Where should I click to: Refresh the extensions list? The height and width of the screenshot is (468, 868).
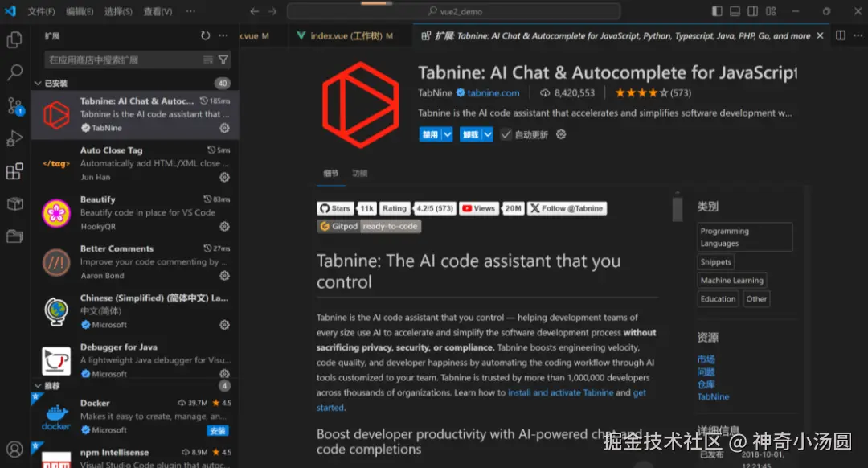coord(206,35)
